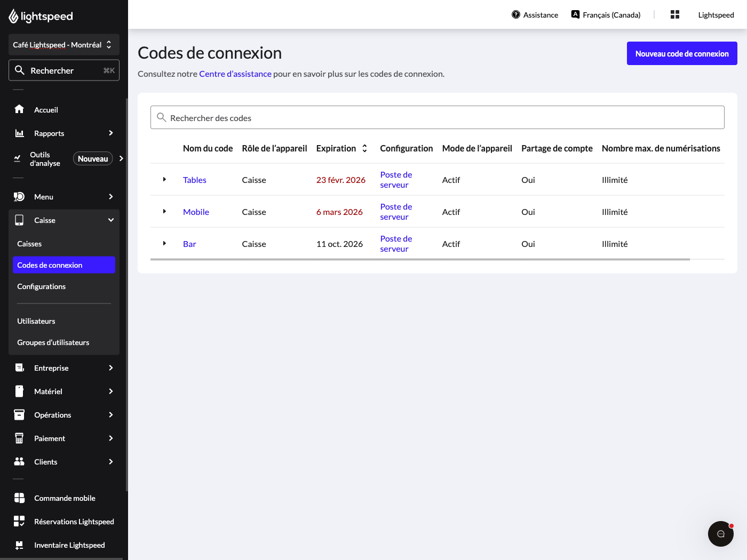This screenshot has height=560, width=747.
Task: Open the Bar code link
Action: 189,244
